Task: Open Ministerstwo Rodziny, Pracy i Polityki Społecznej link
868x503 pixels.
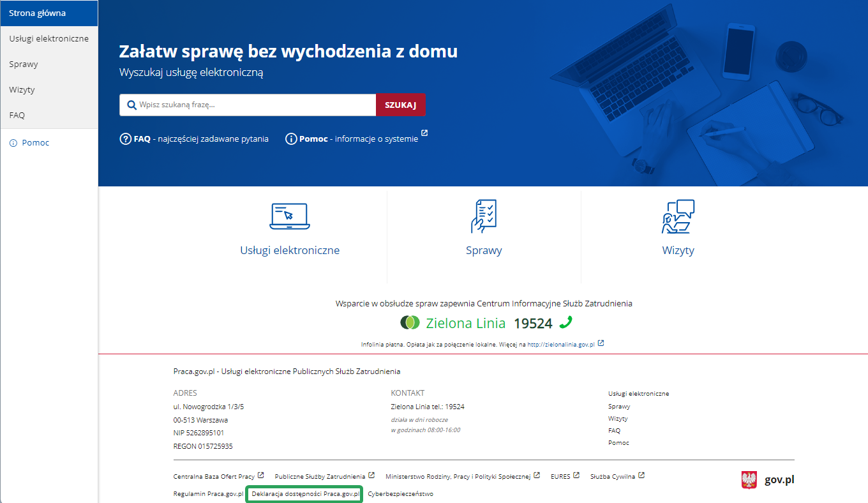Action: click(458, 477)
